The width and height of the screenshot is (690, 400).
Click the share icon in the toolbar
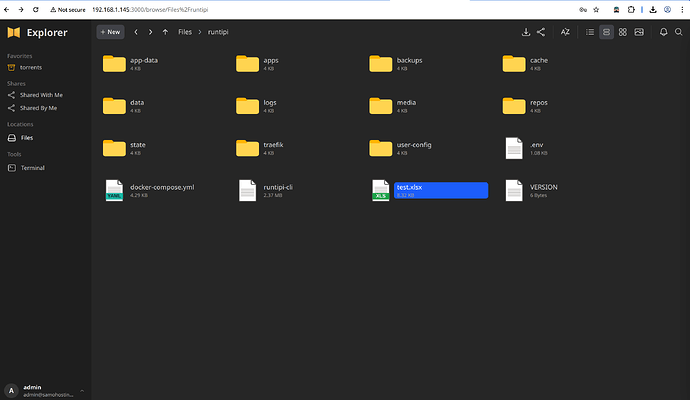click(x=541, y=32)
